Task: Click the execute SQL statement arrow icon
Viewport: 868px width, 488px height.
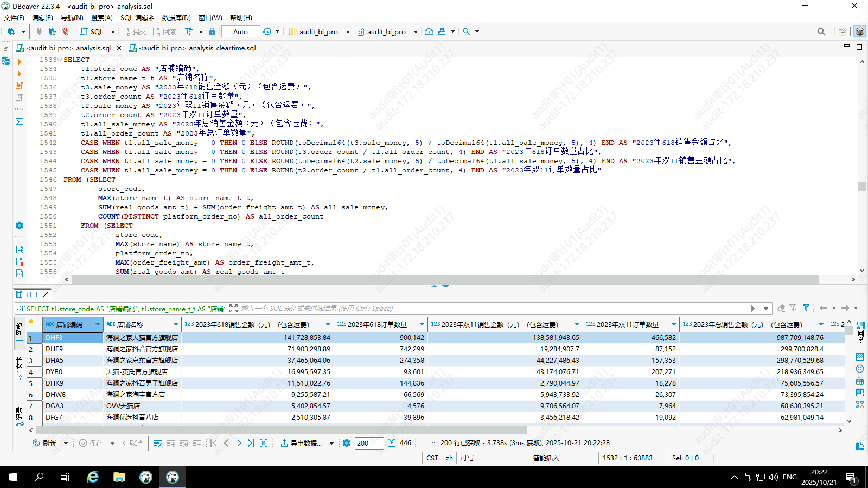Action: [x=20, y=62]
